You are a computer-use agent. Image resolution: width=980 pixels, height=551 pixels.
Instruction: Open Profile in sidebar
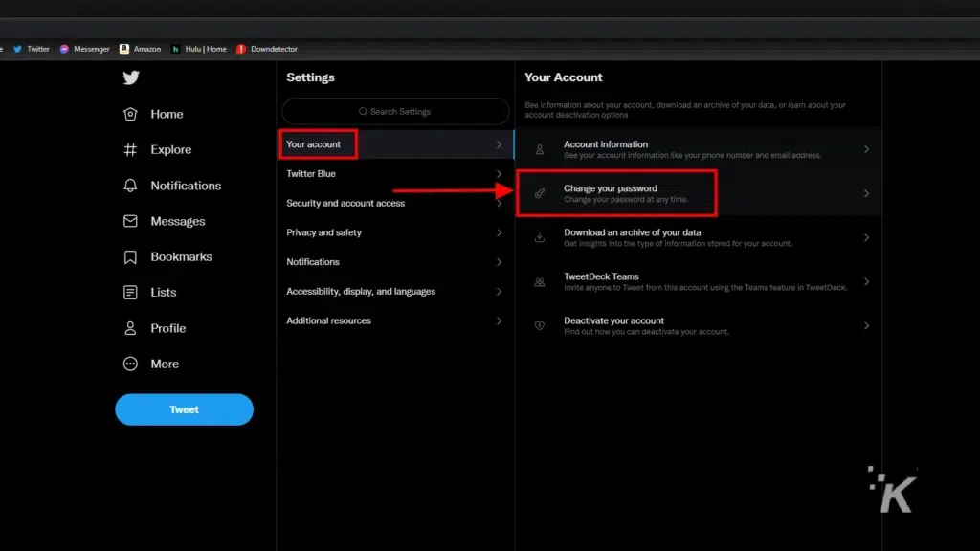click(x=168, y=328)
